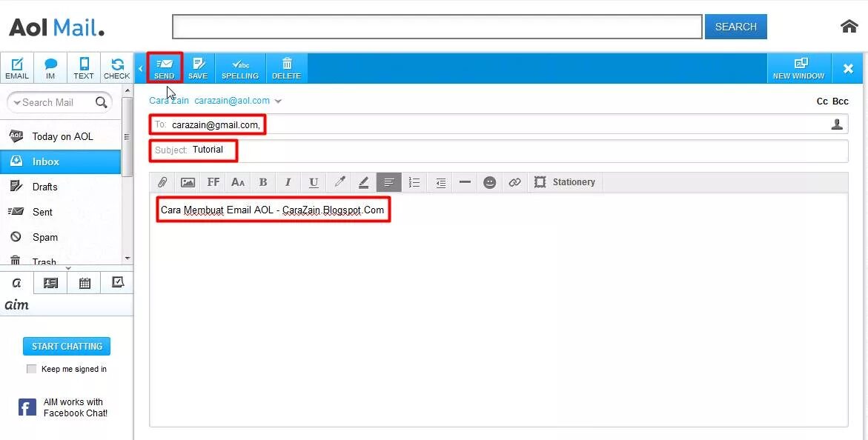Click the Aol Mail logo
This screenshot has width=868, height=440.
[x=56, y=27]
